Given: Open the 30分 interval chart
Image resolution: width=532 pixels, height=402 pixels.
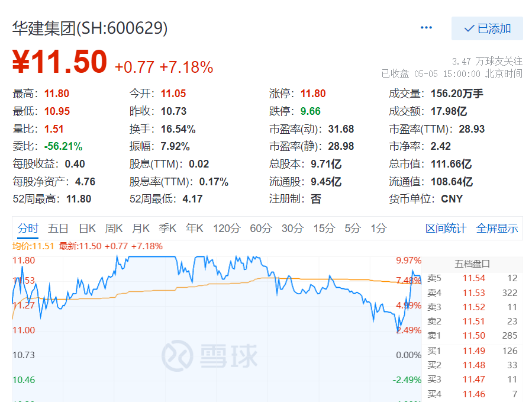Looking at the screenshot, I should pyautogui.click(x=292, y=228).
